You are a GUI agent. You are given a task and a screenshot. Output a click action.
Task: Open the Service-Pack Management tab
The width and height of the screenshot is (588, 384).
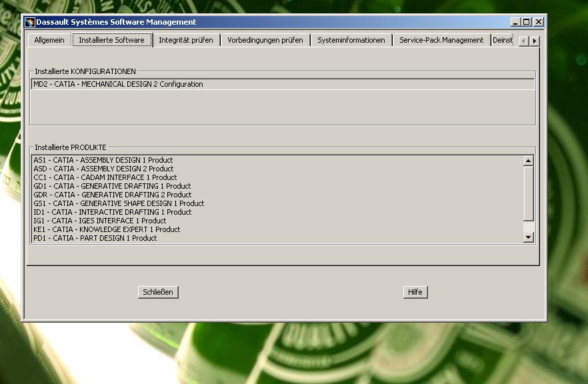pyautogui.click(x=441, y=40)
